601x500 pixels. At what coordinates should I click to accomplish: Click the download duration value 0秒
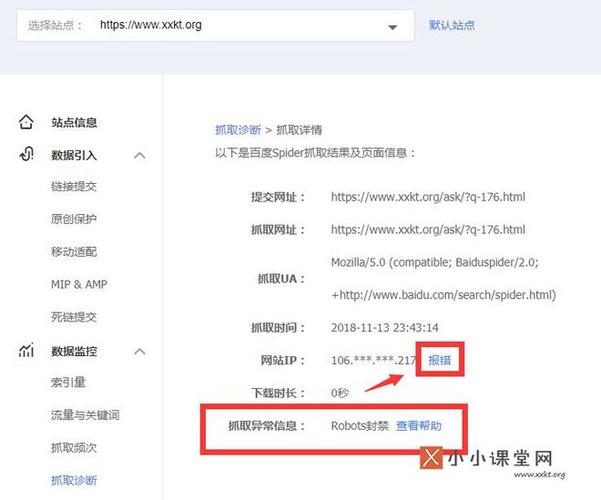[x=340, y=393]
